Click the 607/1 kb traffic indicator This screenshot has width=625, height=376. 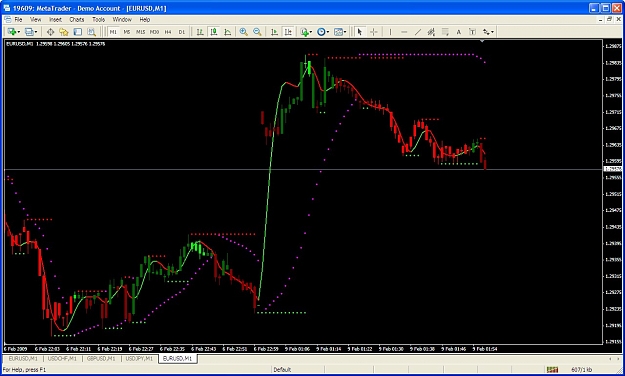582,370
